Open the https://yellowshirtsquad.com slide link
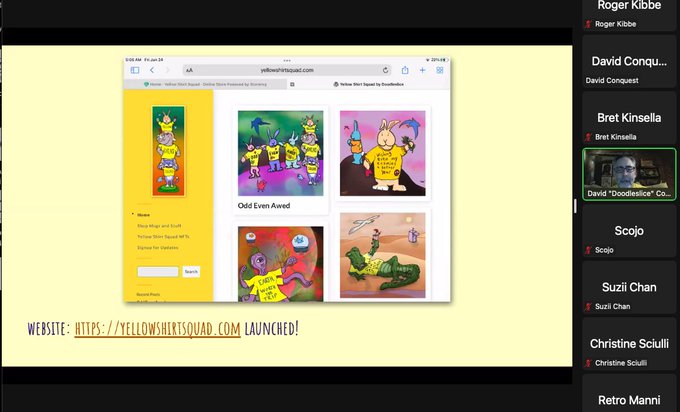Image resolution: width=680 pixels, height=412 pixels. pos(157,329)
